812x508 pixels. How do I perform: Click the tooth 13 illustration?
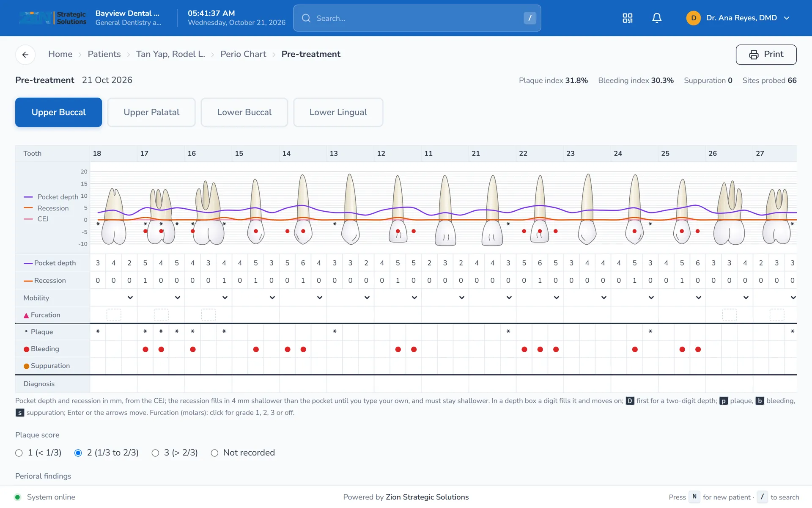(x=350, y=209)
